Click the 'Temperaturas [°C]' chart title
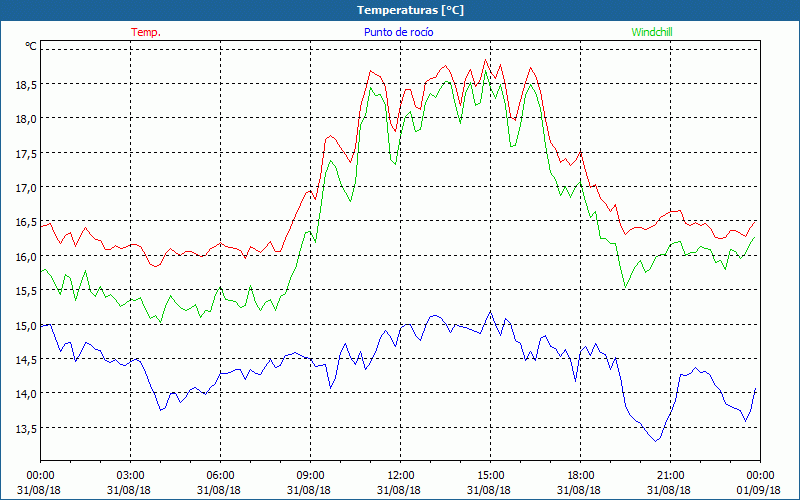Viewport: 800px width, 500px height. coord(410,10)
